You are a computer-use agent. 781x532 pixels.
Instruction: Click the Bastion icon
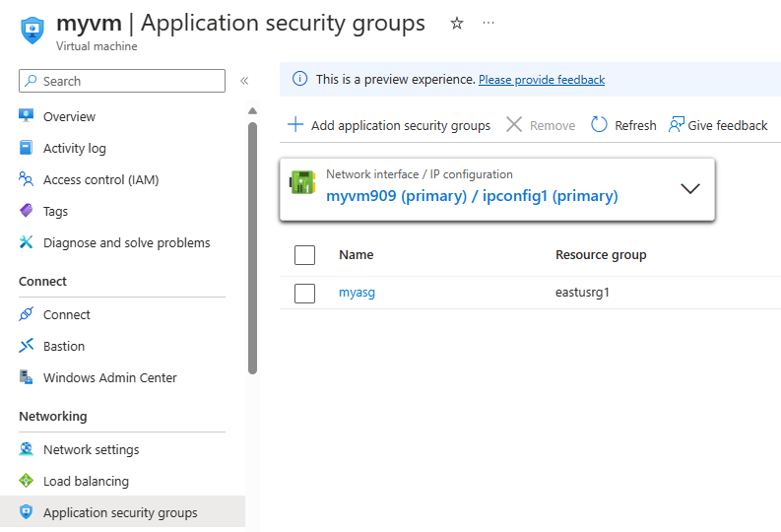click(26, 345)
